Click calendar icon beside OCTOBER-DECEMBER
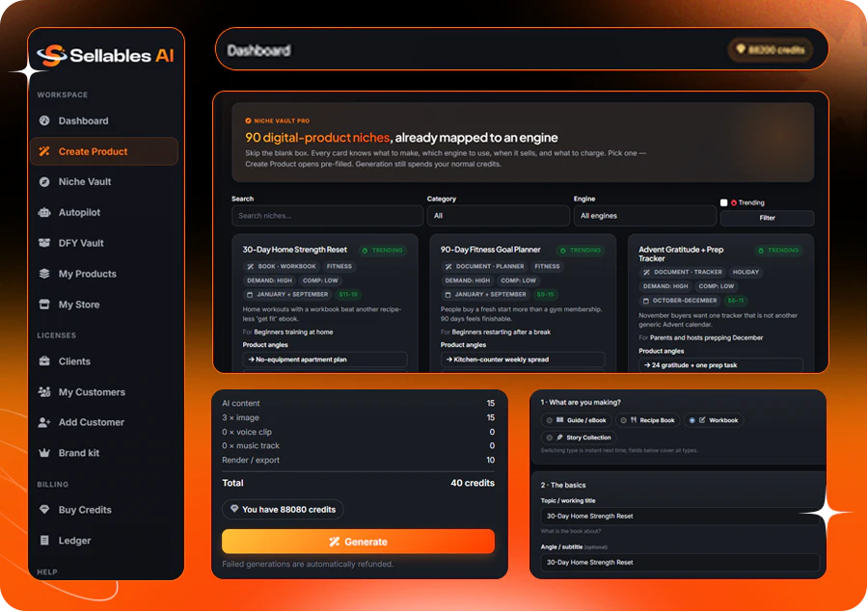 pos(646,301)
